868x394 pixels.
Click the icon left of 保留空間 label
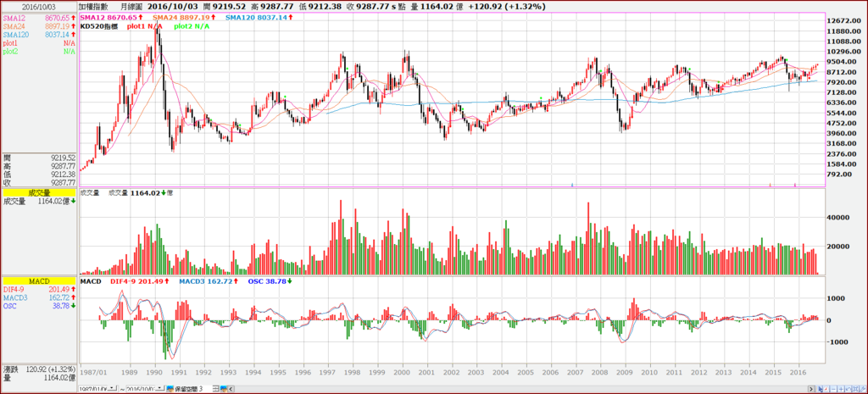pyautogui.click(x=170, y=389)
